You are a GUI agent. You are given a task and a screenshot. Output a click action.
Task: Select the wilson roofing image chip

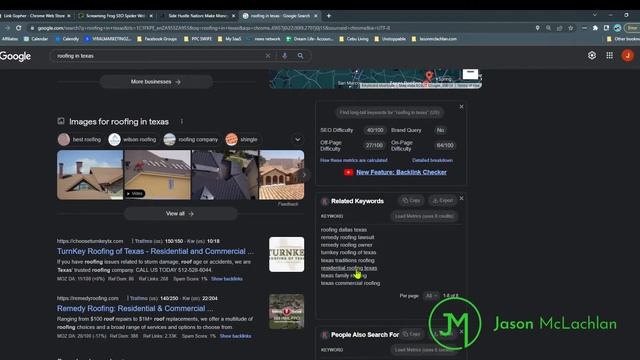[x=132, y=139]
